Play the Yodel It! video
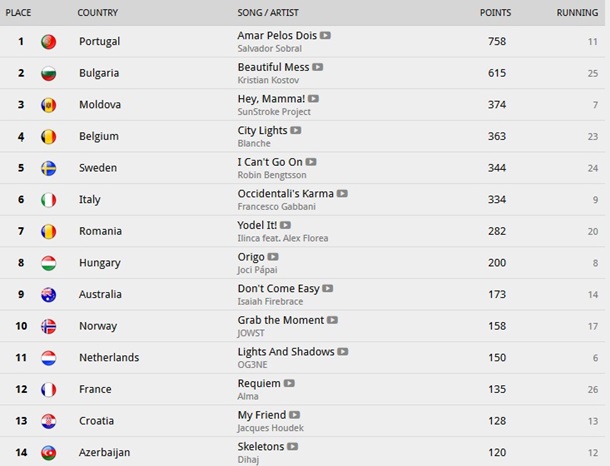Screen dimensions: 610x466 pyautogui.click(x=286, y=225)
